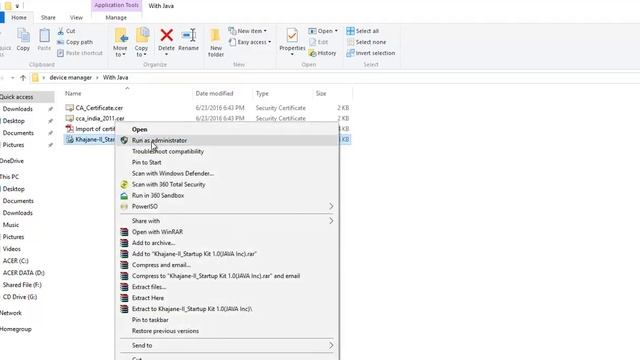Open the Move to folder menu
640x360 pixels.
click(x=120, y=42)
